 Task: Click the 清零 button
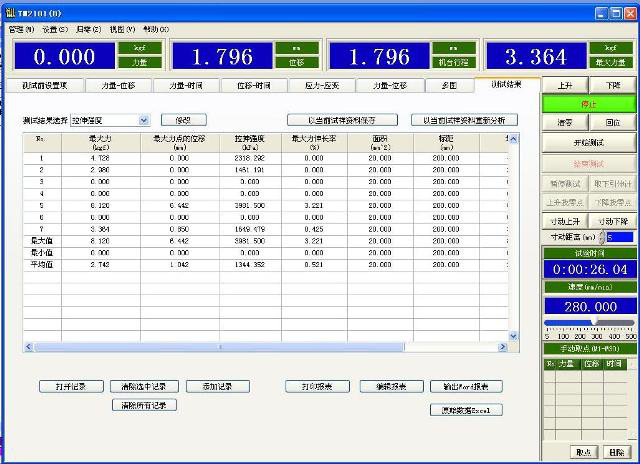[565, 122]
